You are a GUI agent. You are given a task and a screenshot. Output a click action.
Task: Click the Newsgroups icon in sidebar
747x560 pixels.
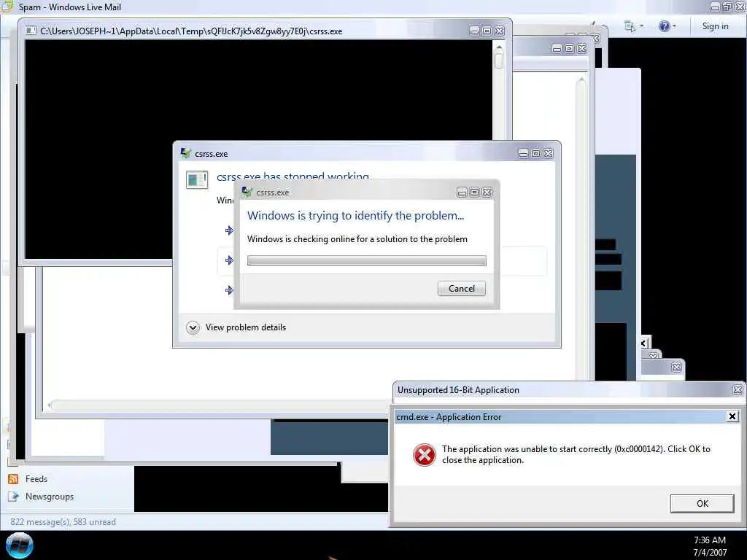(x=13, y=497)
